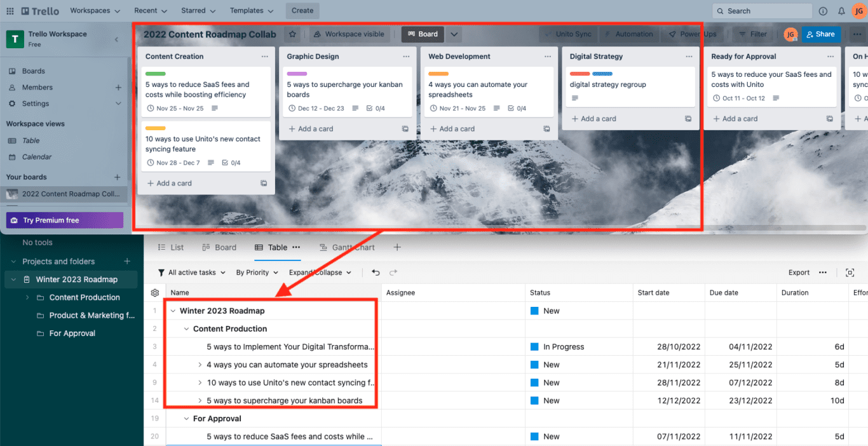Screen dimensions: 868x446
Task: Open Web Development list options menu
Action: coord(548,57)
